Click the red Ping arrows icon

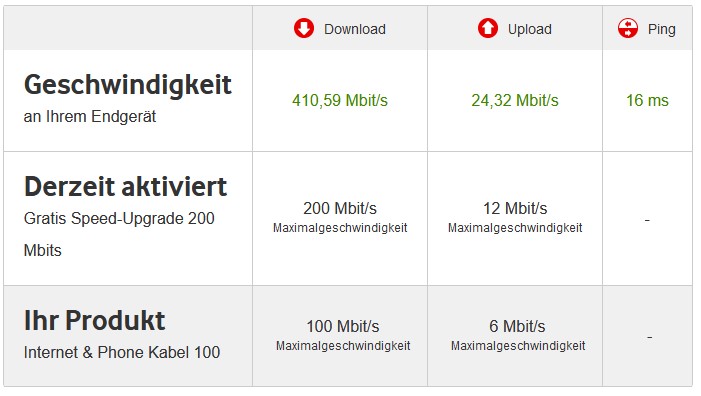628,28
